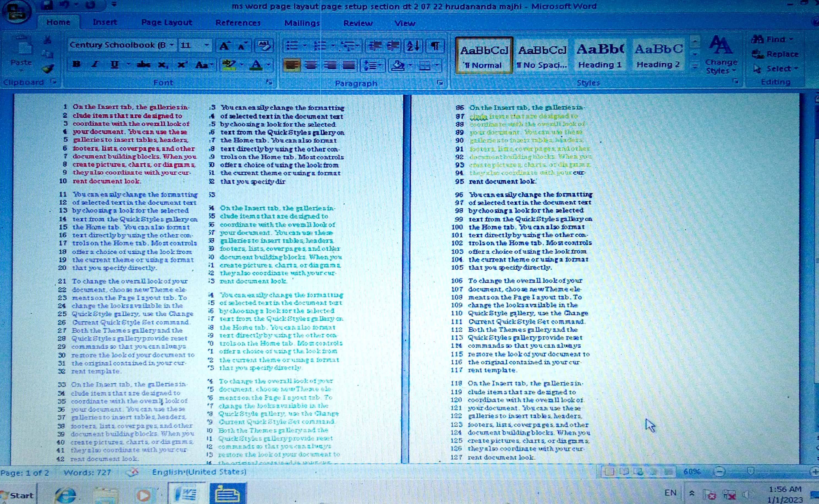
Task: Open the References tab
Action: coord(238,23)
